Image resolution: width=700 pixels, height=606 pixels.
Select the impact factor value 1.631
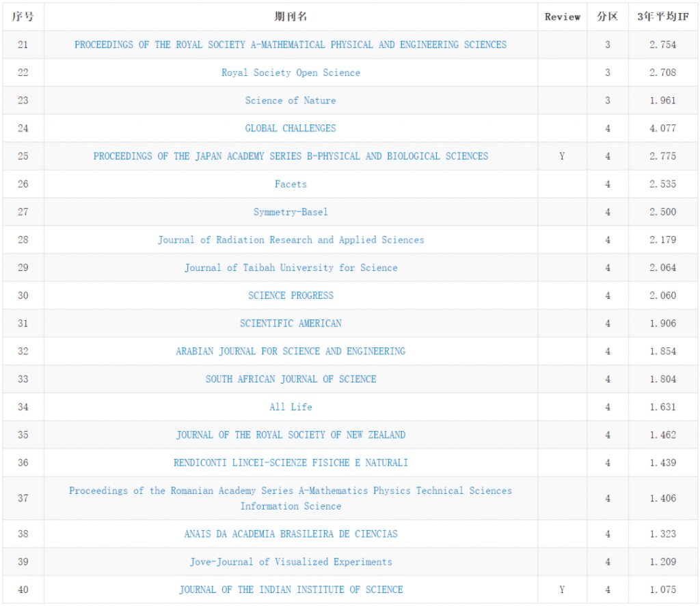tap(663, 407)
